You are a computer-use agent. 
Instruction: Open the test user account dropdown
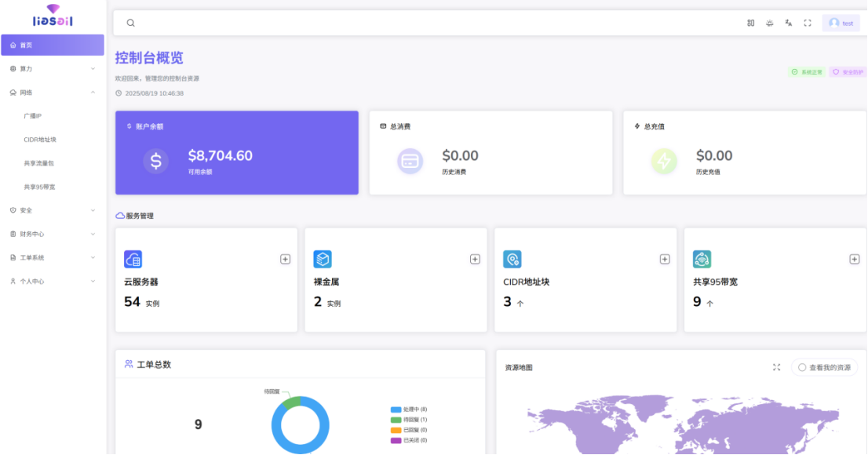[x=841, y=24]
